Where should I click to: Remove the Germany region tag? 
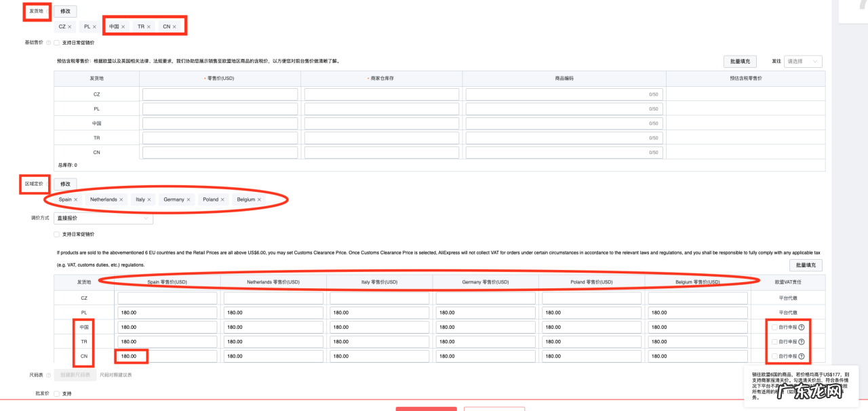coord(189,199)
